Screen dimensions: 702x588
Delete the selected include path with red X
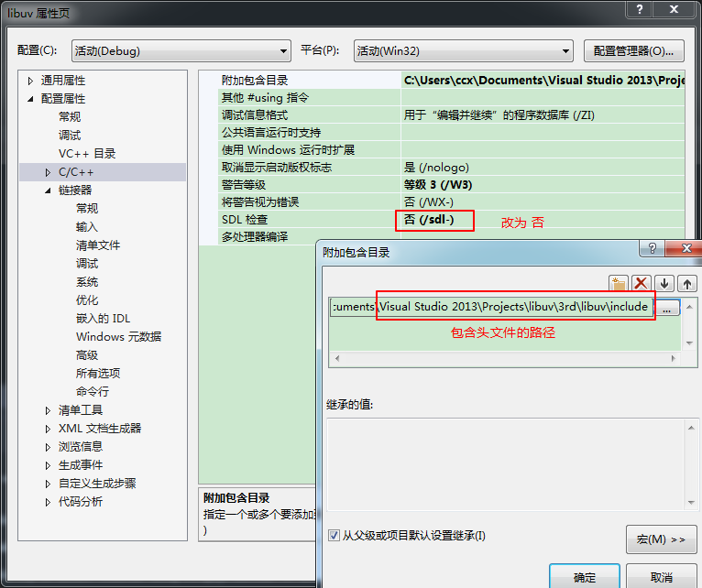(x=642, y=284)
